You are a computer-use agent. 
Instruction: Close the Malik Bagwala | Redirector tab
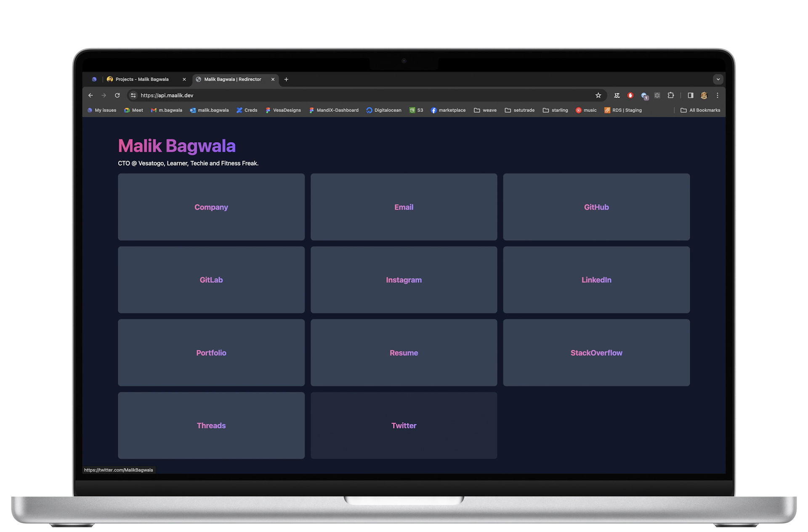pyautogui.click(x=273, y=79)
